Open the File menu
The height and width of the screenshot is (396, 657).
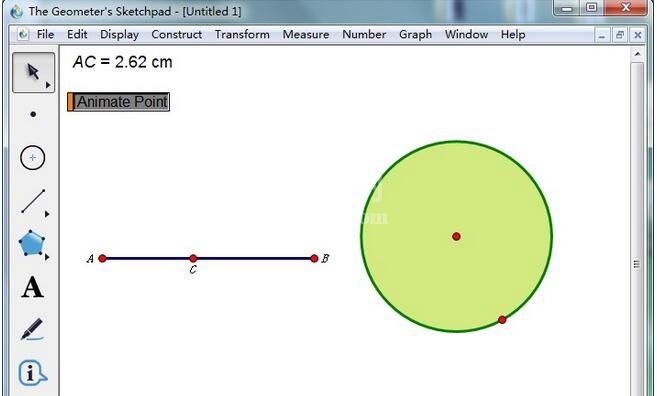pos(45,34)
